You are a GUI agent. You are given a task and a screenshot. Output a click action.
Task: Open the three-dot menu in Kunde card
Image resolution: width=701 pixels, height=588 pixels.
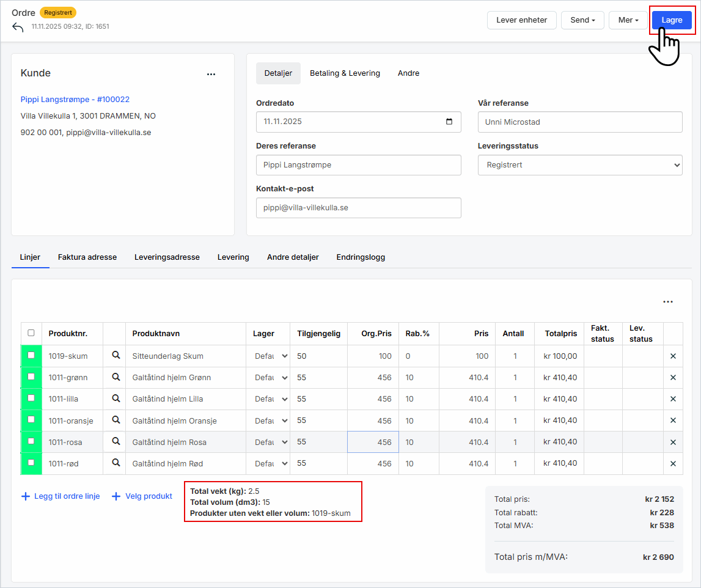(x=211, y=74)
